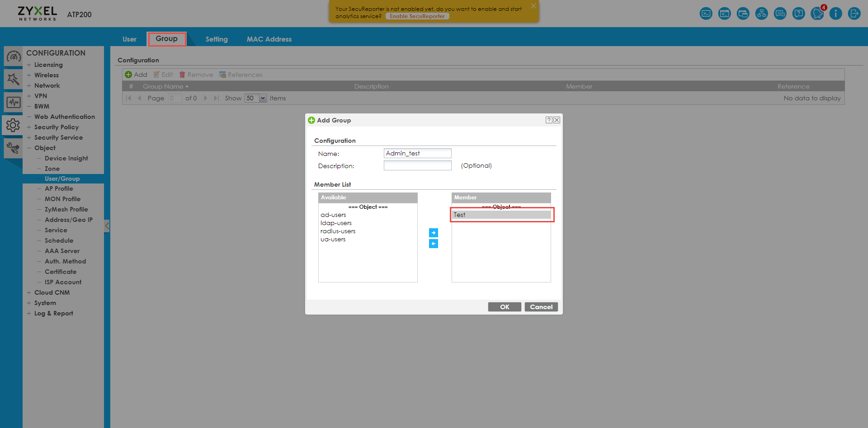Open the notification bell with badge
Viewport: 868px width, 428px height.
coord(817,14)
